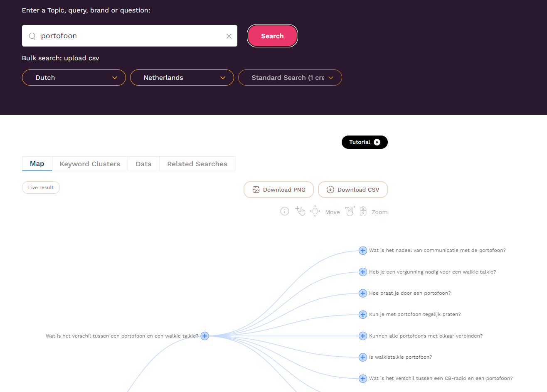Click the mouse scroll zoom icon
This screenshot has width=547, height=392.
click(x=363, y=212)
